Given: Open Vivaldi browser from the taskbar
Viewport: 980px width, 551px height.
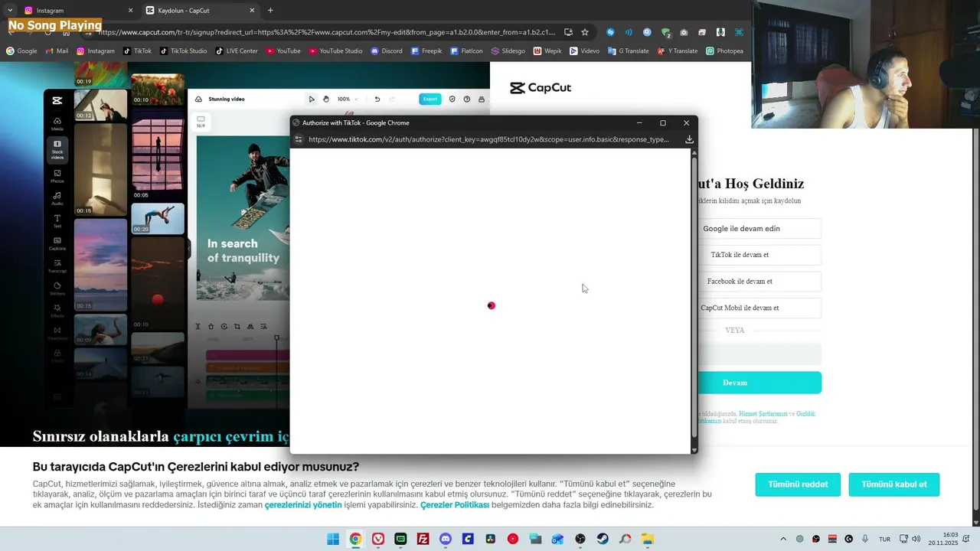Looking at the screenshot, I should (x=378, y=539).
